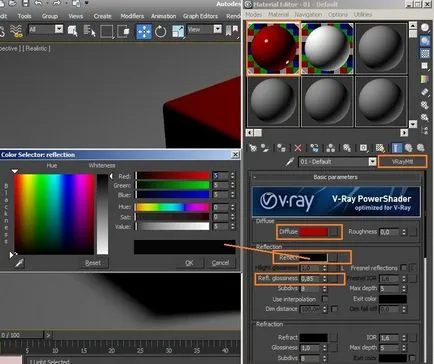Screen dimensions: 434x364
Task: Toggle Show Shaded Material in Viewport
Action: [380, 148]
